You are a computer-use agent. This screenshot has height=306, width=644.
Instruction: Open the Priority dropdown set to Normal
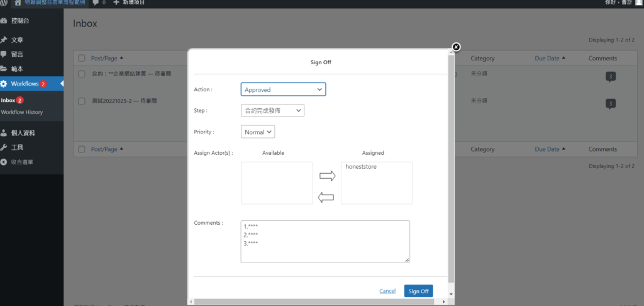tap(258, 132)
